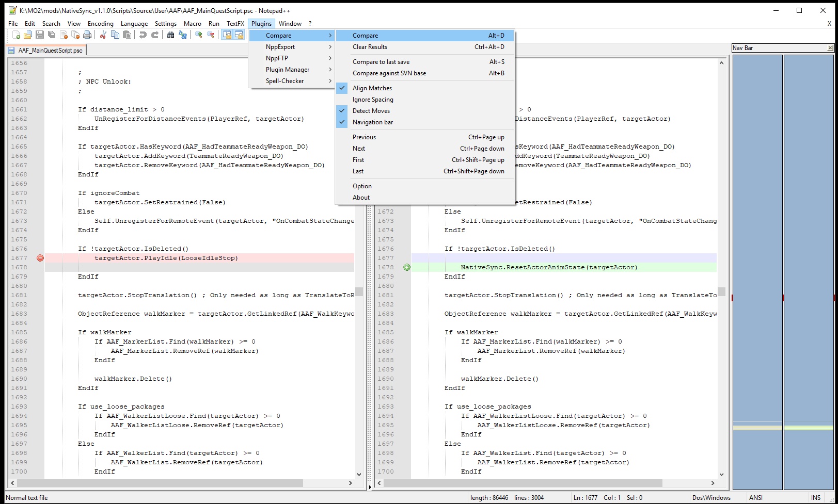Create a new document with New icon
The height and width of the screenshot is (504, 838).
(17, 35)
